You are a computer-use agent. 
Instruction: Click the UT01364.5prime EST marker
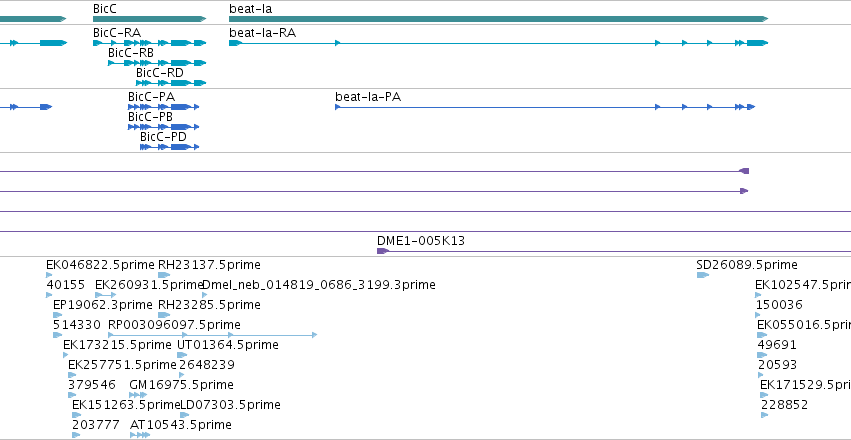182,355
